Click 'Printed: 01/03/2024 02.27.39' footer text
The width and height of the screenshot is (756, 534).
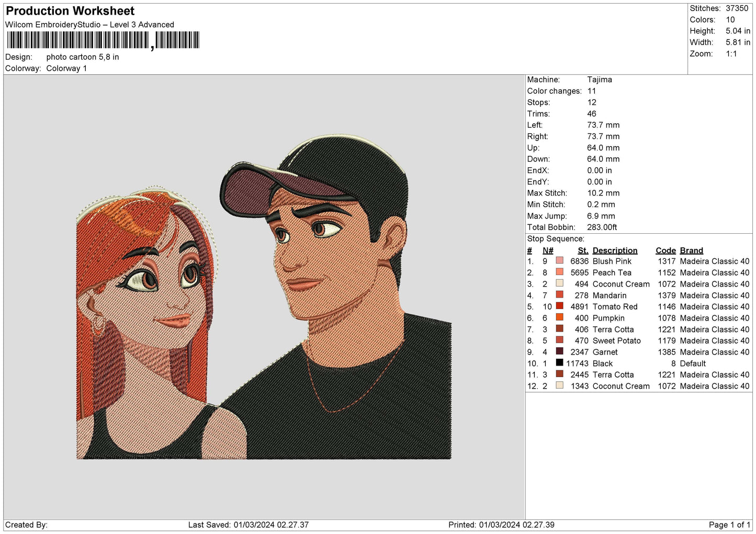pyautogui.click(x=502, y=525)
